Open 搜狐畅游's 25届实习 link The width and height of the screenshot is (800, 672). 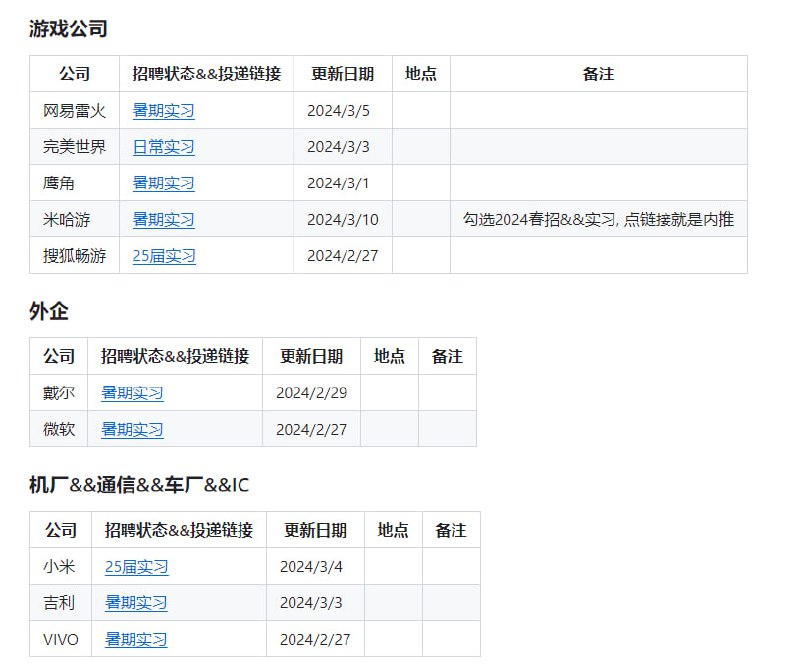(x=163, y=256)
